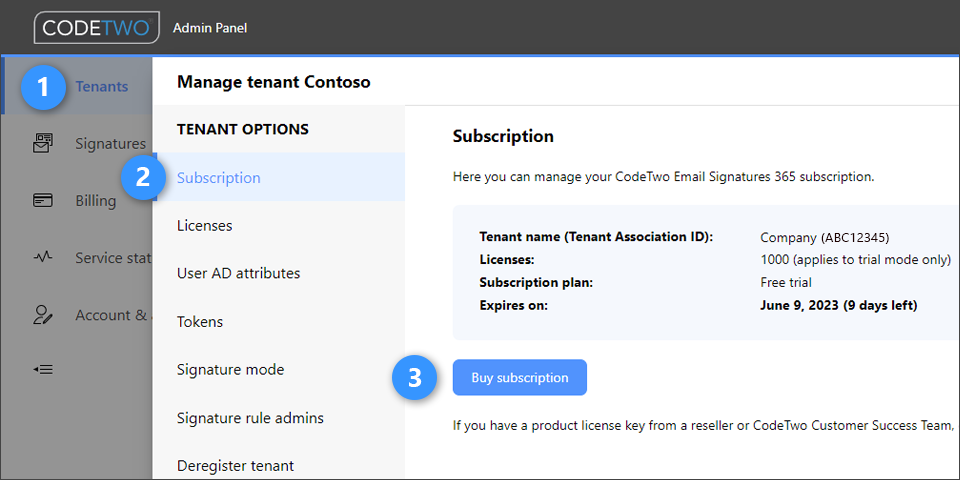The width and height of the screenshot is (960, 480).
Task: Go to the Licenses tenant option
Action: tap(204, 226)
